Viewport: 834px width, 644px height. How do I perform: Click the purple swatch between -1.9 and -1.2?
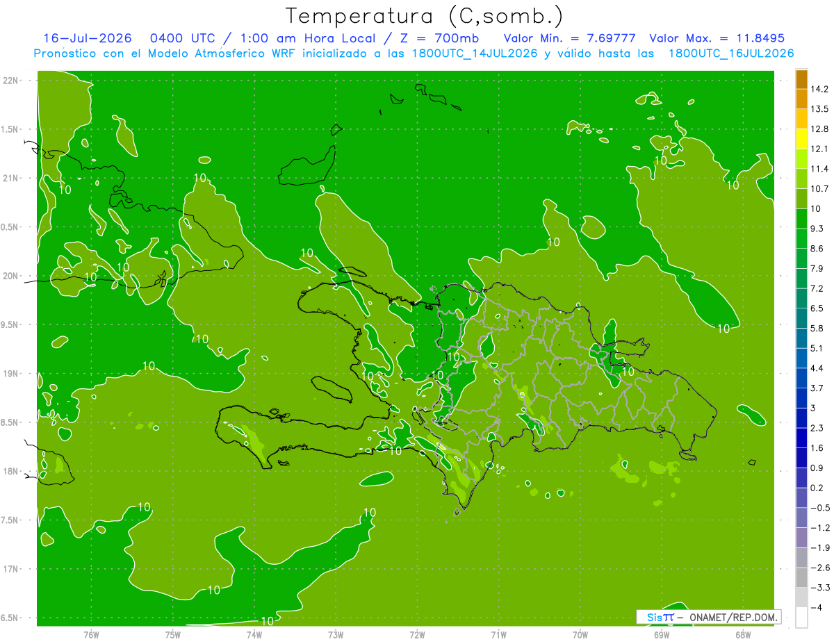point(801,538)
